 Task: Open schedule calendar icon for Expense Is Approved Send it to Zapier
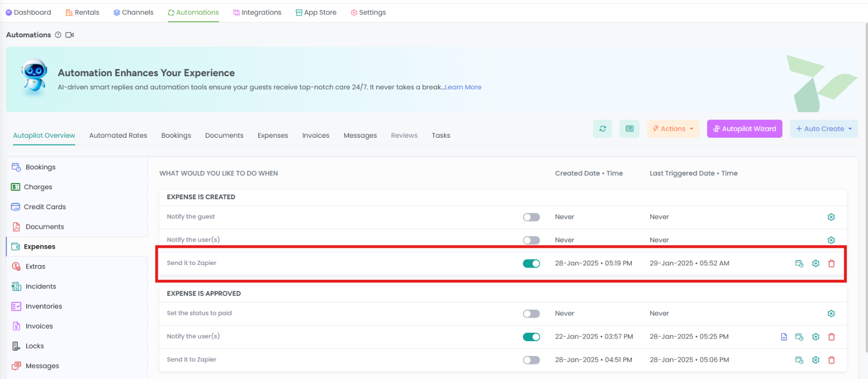pyautogui.click(x=799, y=360)
